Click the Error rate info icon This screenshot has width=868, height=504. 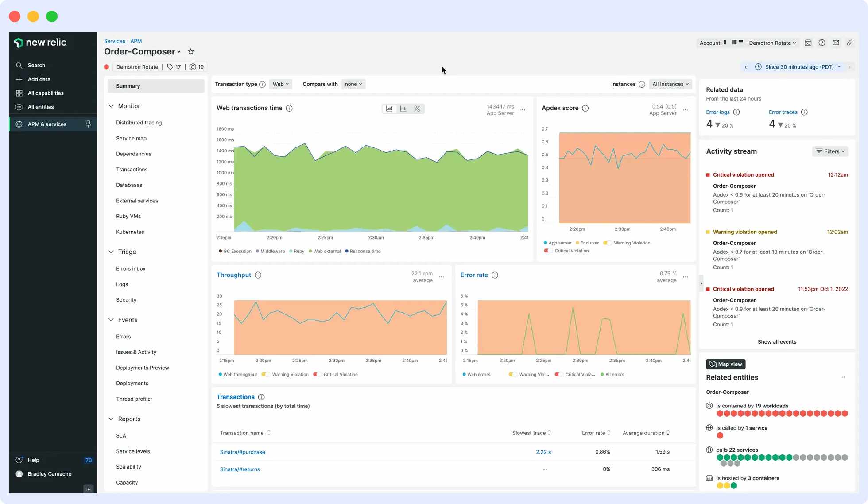click(495, 275)
